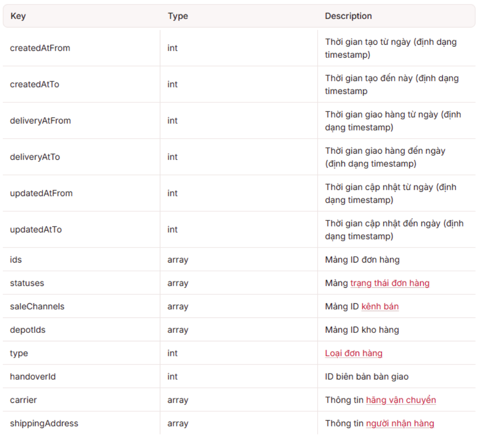Image resolution: width=480 pixels, height=448 pixels.
Task: Visit the "hãng vận chuyển" link
Action: [401, 400]
